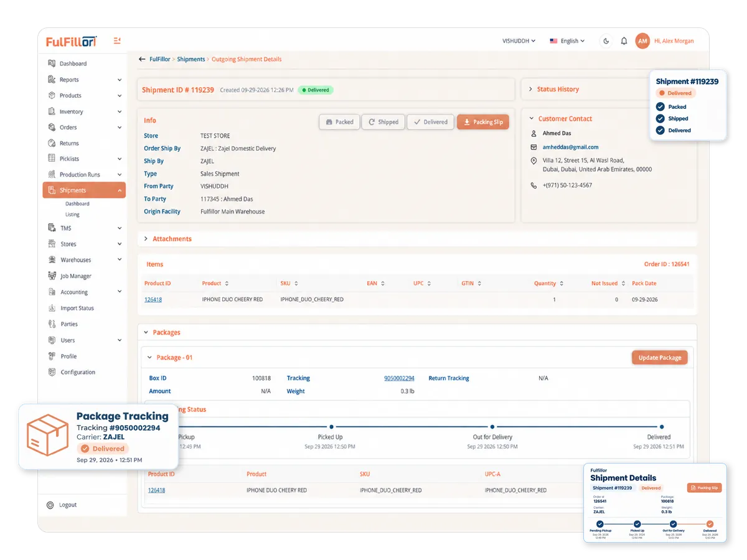Collapse the Customer Contact panel
Screen dimensions: 747x560
pyautogui.click(x=532, y=118)
